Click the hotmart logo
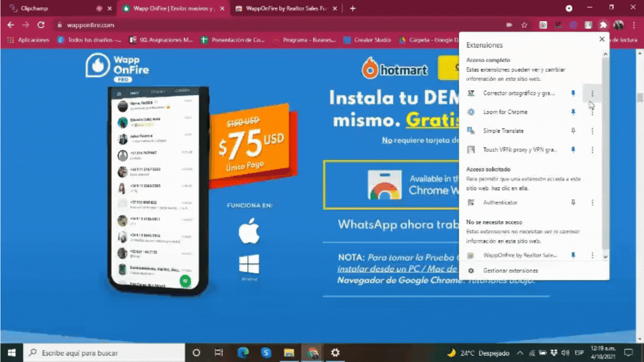Viewport: 644px width, 362px height. 394,69
